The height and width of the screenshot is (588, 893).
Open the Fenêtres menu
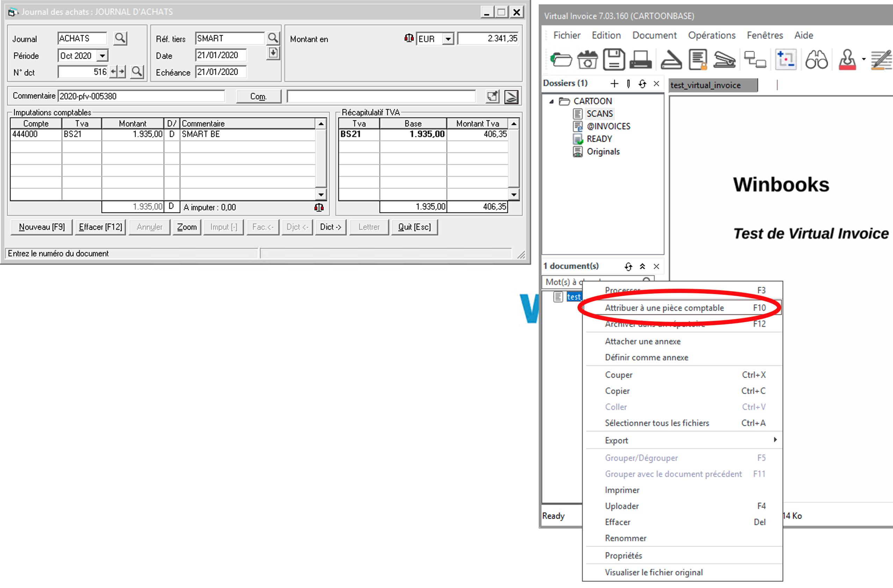click(x=765, y=35)
